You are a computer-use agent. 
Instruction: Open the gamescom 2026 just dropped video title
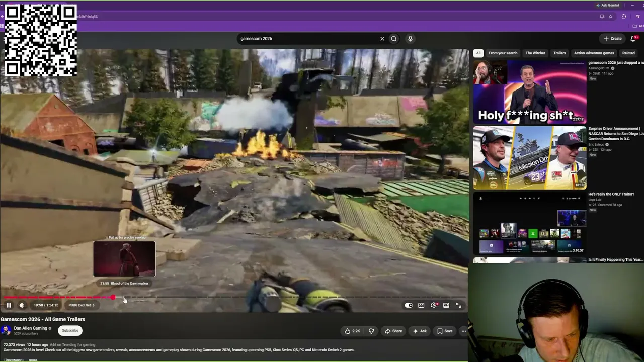coord(616,63)
